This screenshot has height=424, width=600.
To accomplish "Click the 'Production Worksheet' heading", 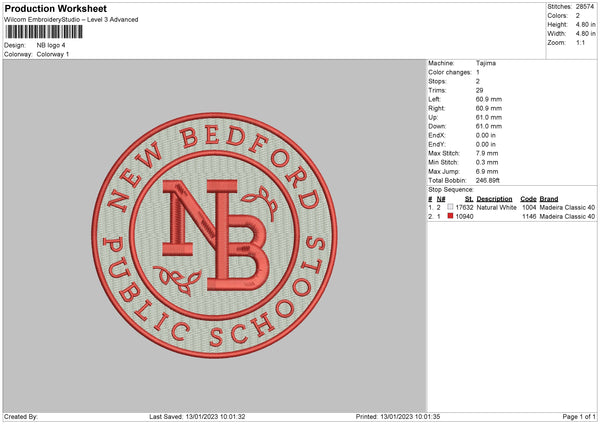I will tap(55, 8).
